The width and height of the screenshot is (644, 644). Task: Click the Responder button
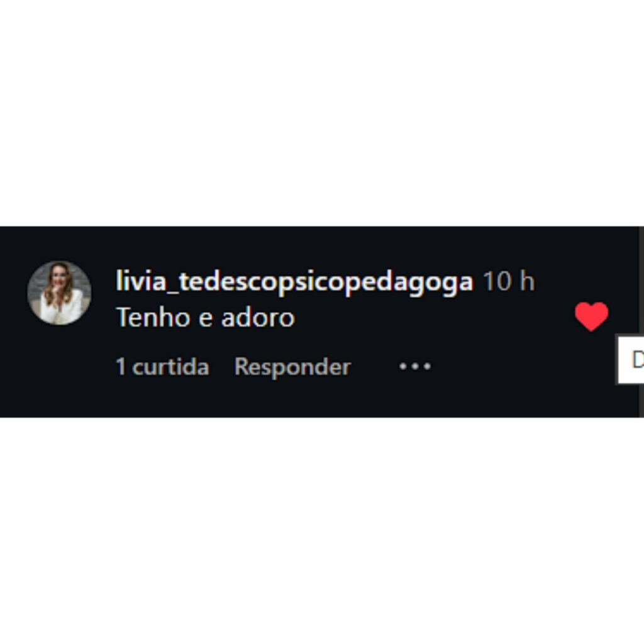tap(292, 367)
